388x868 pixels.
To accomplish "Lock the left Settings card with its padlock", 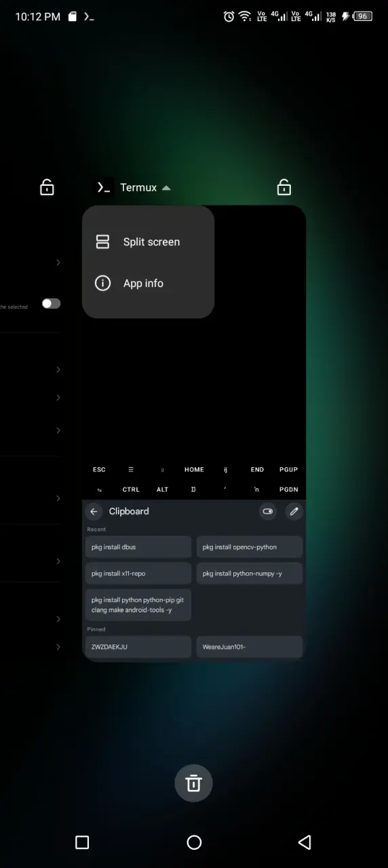I will [x=47, y=186].
